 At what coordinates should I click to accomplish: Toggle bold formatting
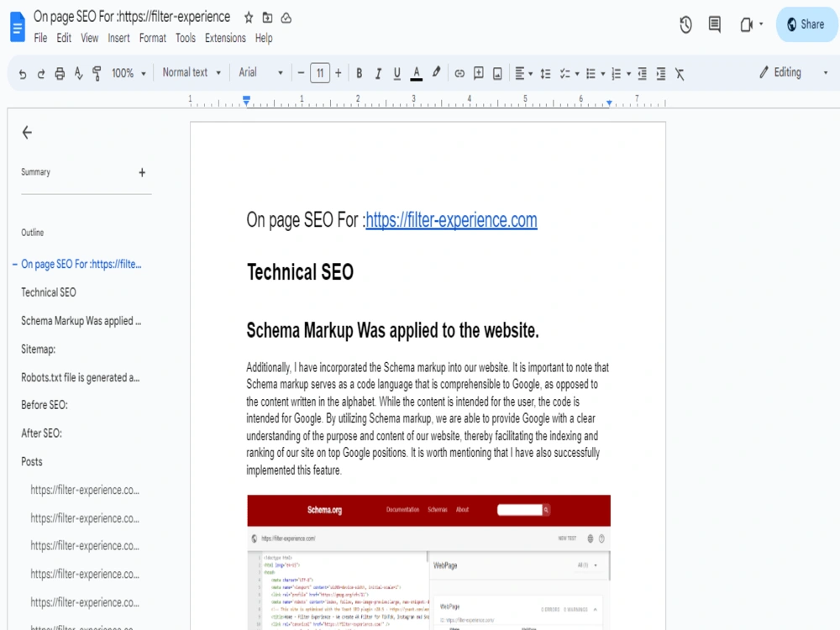click(x=359, y=73)
